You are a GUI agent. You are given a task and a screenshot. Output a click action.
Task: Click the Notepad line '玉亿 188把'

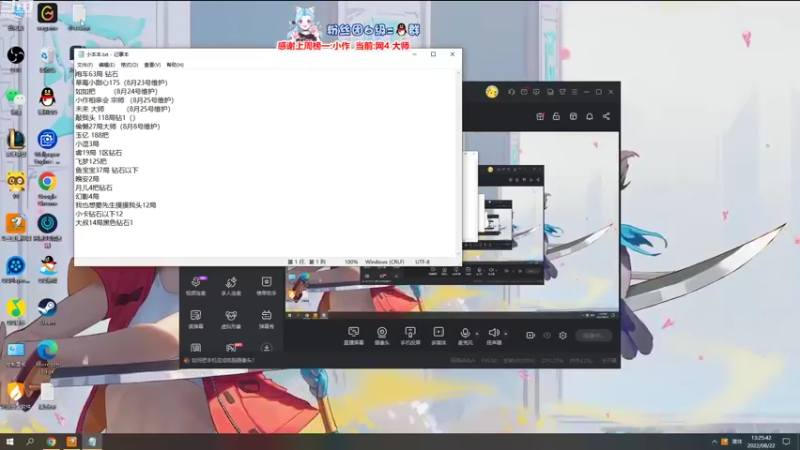coord(92,135)
